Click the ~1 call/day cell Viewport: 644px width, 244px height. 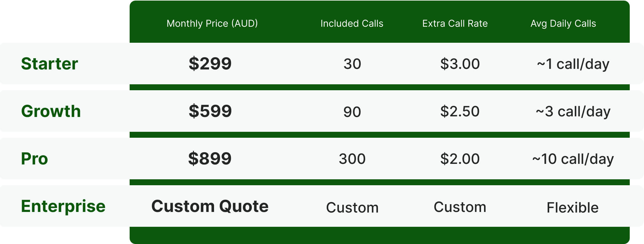573,64
